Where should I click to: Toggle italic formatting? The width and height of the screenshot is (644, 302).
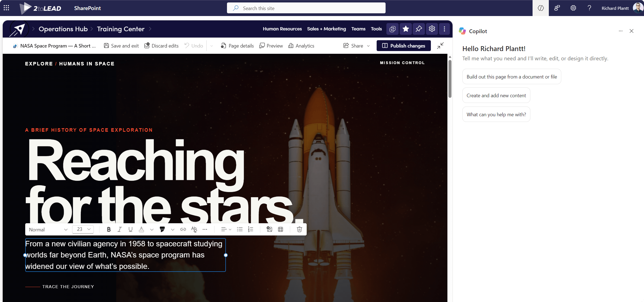point(120,229)
